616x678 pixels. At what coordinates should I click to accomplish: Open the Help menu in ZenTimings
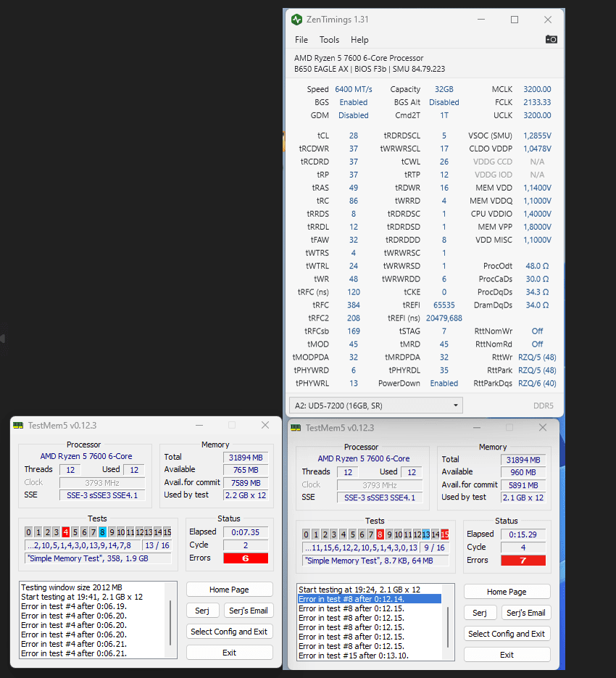[x=359, y=40]
